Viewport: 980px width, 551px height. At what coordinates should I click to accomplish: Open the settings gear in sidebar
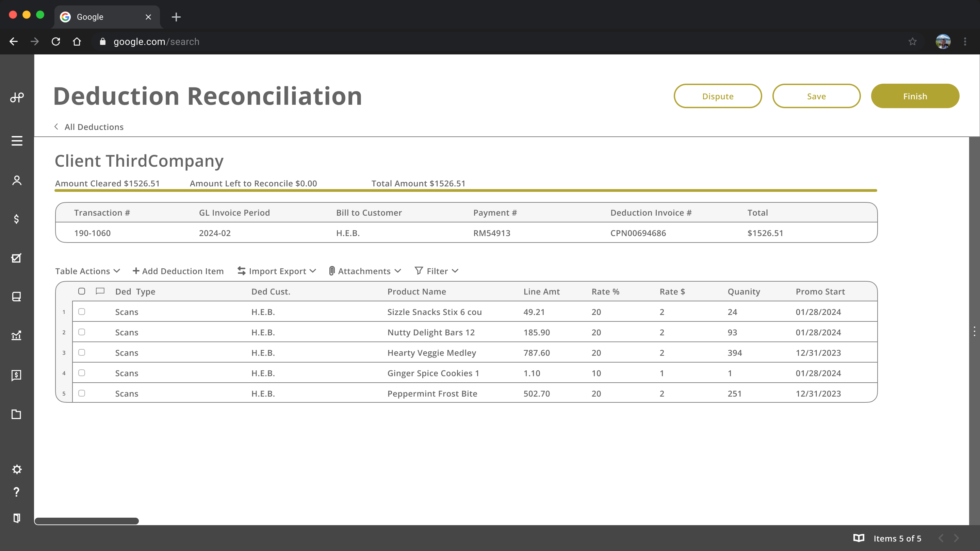pos(16,469)
